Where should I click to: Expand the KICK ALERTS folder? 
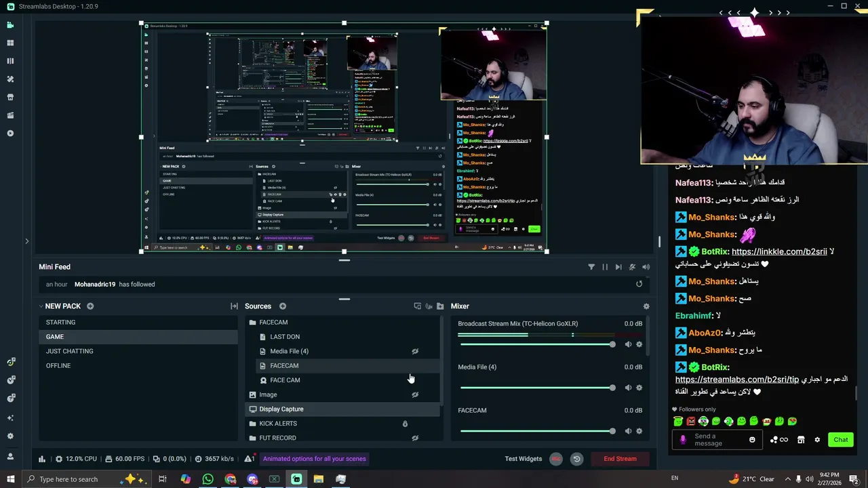click(x=253, y=424)
